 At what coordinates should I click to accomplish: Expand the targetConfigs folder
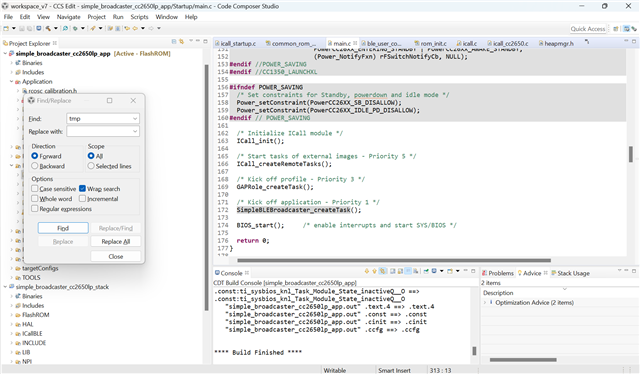pyautogui.click(x=11, y=268)
